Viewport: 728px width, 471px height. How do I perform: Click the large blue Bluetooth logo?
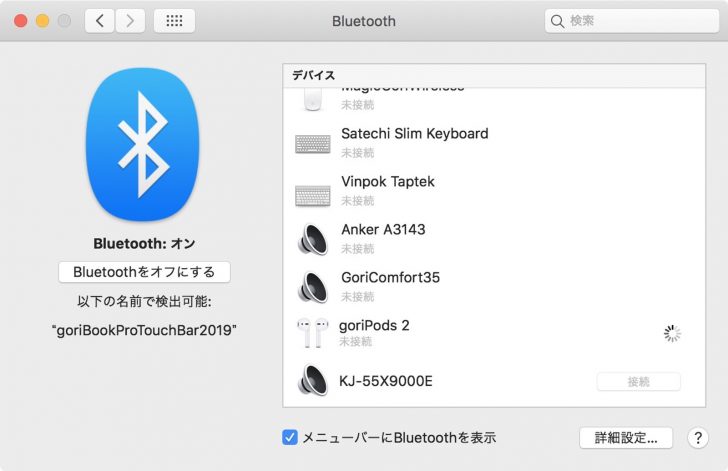pyautogui.click(x=143, y=144)
